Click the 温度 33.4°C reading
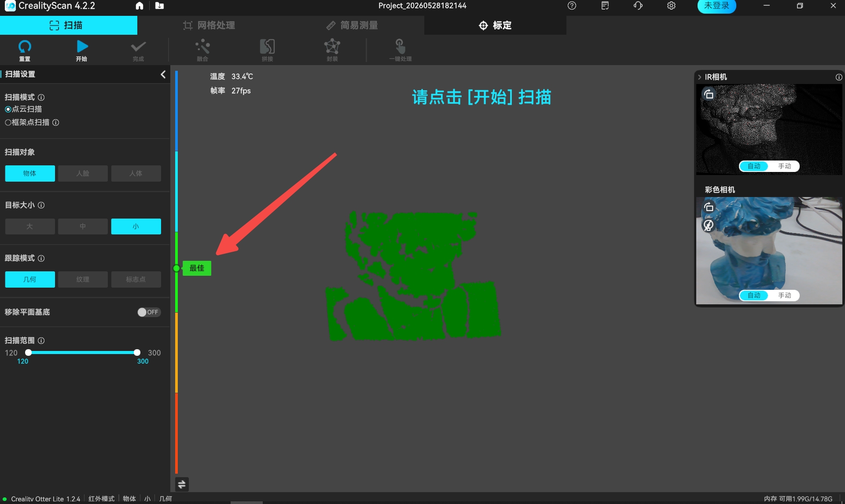The image size is (845, 504). (231, 76)
